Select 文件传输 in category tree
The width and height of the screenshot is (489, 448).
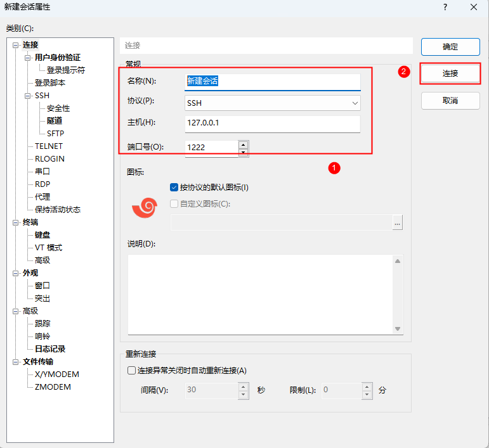click(x=37, y=362)
